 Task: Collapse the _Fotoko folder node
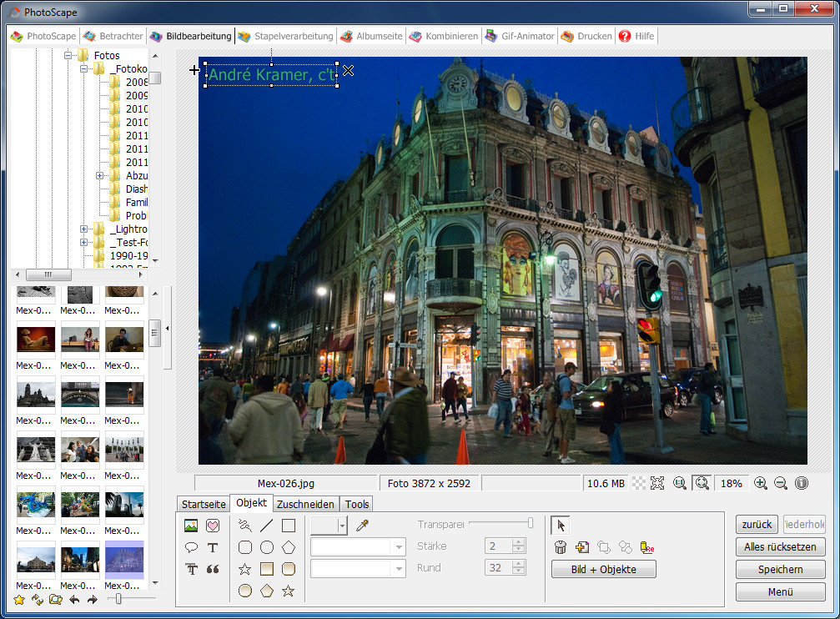(x=83, y=68)
